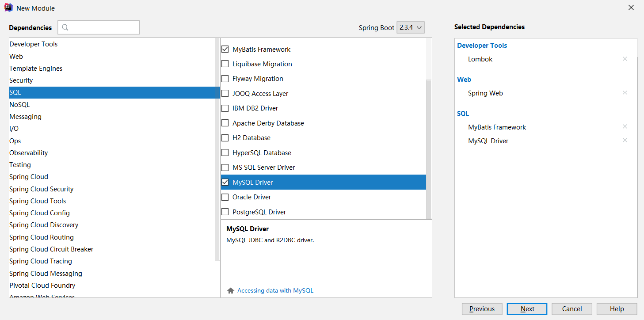
Task: Remove MyBatis Framework via its X icon
Action: (625, 127)
